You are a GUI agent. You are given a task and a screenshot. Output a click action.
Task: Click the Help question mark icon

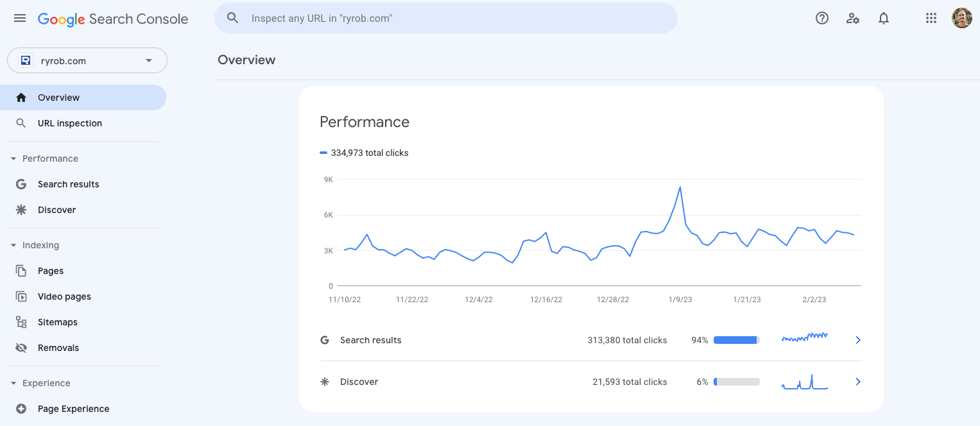click(822, 19)
